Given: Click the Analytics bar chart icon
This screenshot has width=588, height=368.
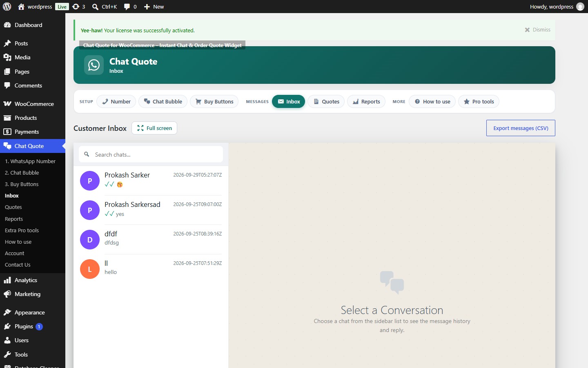Looking at the screenshot, I should tap(7, 280).
